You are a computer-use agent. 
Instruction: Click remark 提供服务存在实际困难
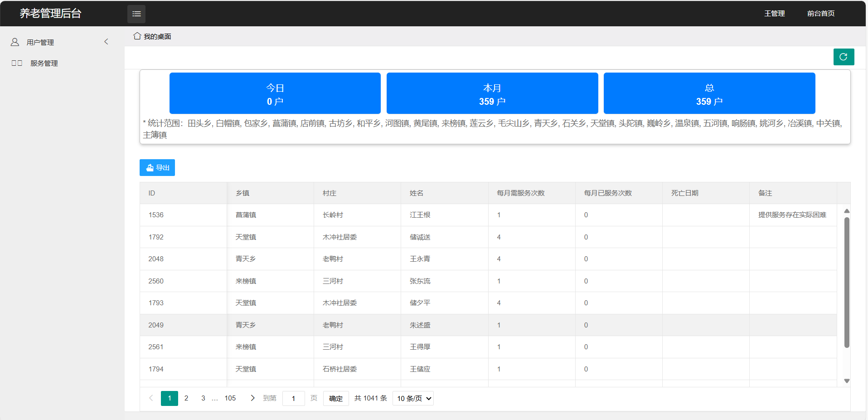click(x=792, y=215)
